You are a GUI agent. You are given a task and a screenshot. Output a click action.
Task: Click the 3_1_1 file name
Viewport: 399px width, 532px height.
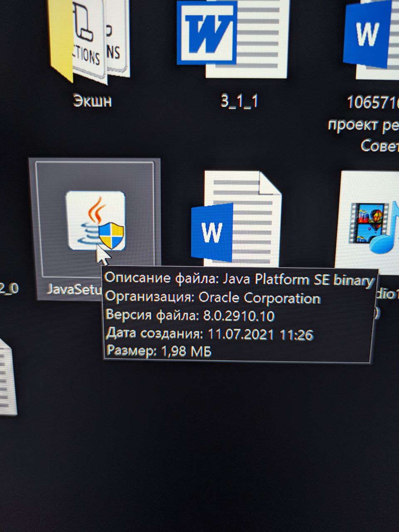(239, 102)
